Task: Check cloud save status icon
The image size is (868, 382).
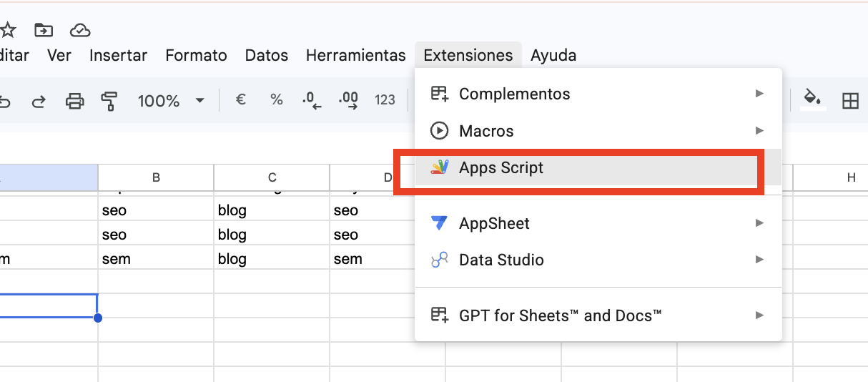Action: (x=80, y=30)
